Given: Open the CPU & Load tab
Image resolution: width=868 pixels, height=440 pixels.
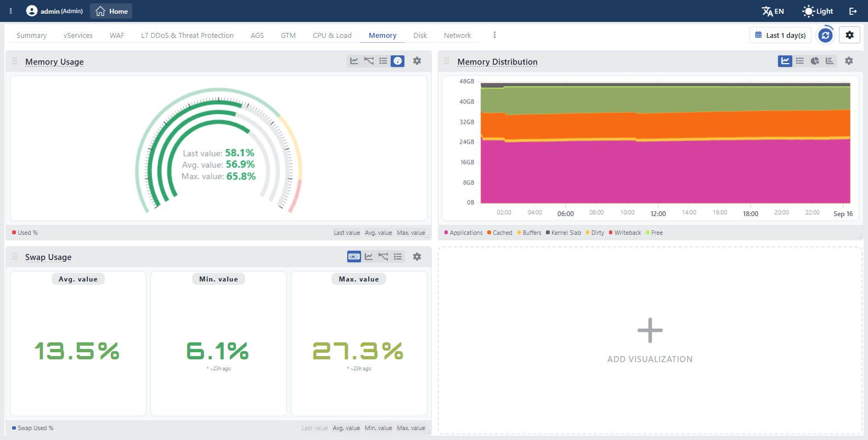Looking at the screenshot, I should point(332,35).
